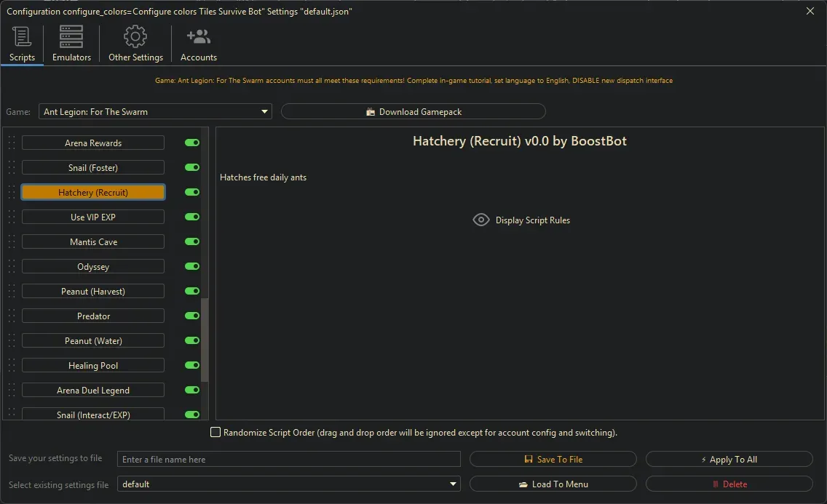Select the Snail (Interact/EXP) script
This screenshot has height=504, width=827.
click(93, 414)
